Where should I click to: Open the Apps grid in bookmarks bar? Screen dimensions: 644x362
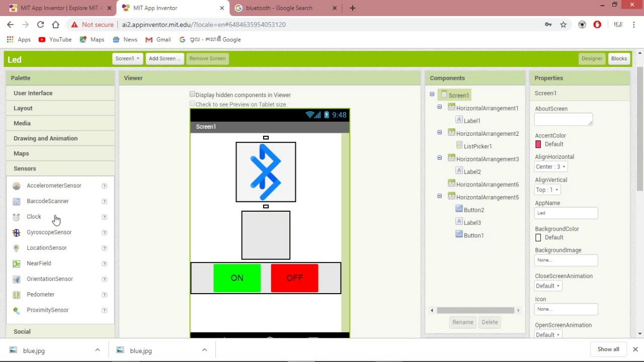(x=19, y=39)
